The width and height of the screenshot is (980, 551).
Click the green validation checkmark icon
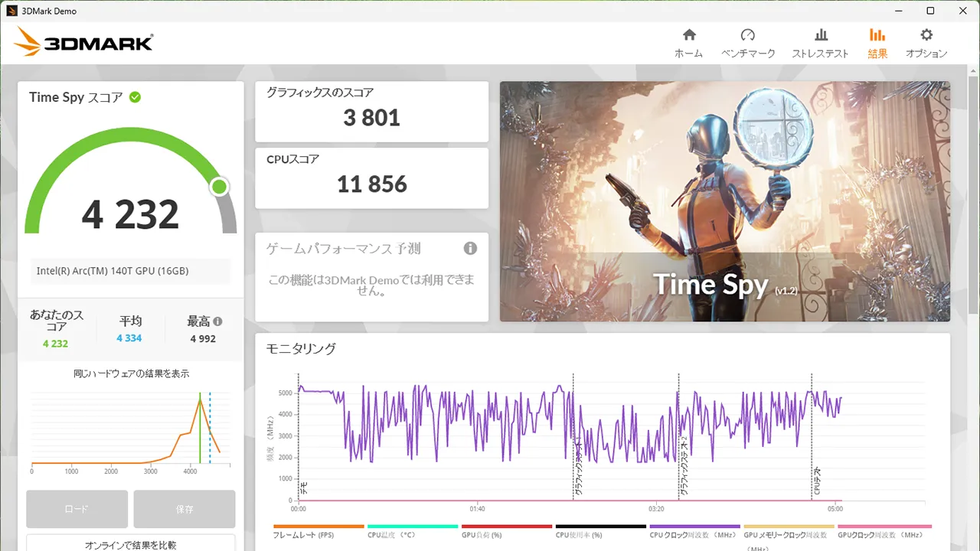pos(135,97)
